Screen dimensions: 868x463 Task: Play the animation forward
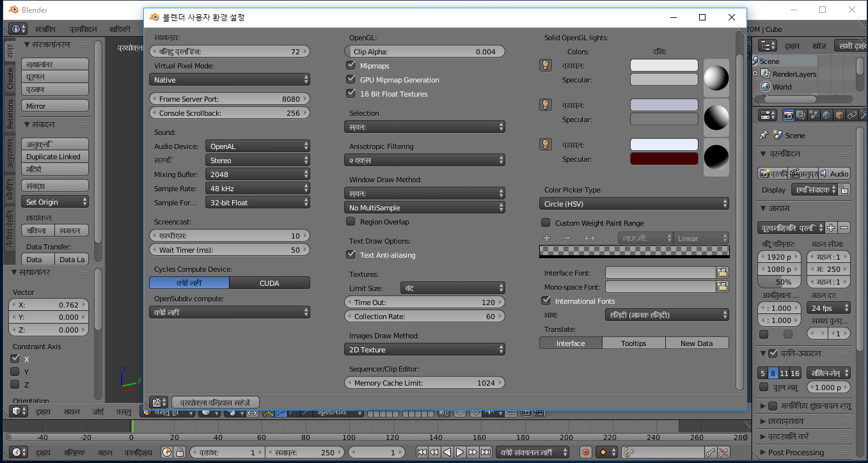tap(460, 452)
